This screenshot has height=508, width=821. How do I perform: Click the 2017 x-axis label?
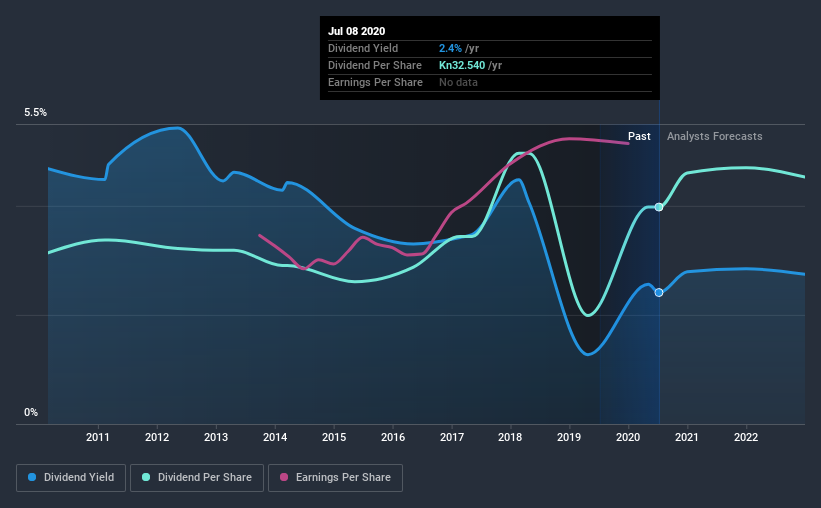(x=452, y=437)
